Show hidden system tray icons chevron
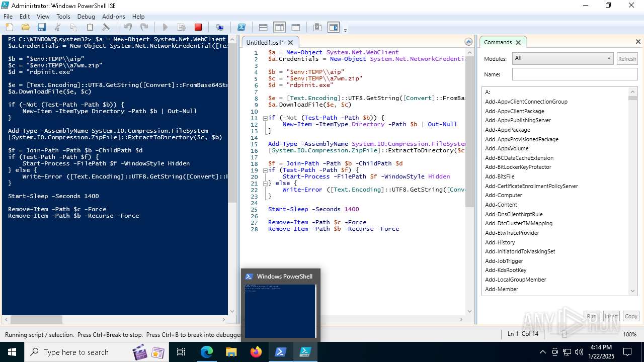This screenshot has height=362, width=644. click(x=542, y=352)
